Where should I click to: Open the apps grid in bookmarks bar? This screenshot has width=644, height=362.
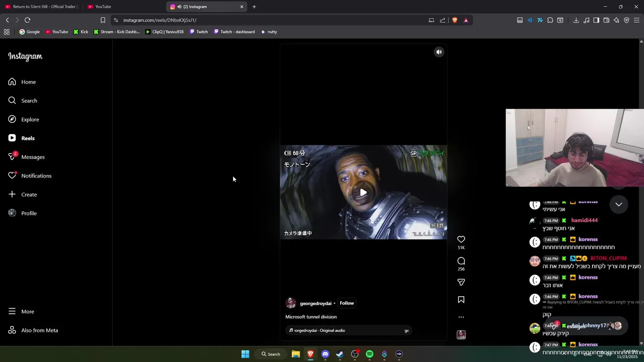7,32
